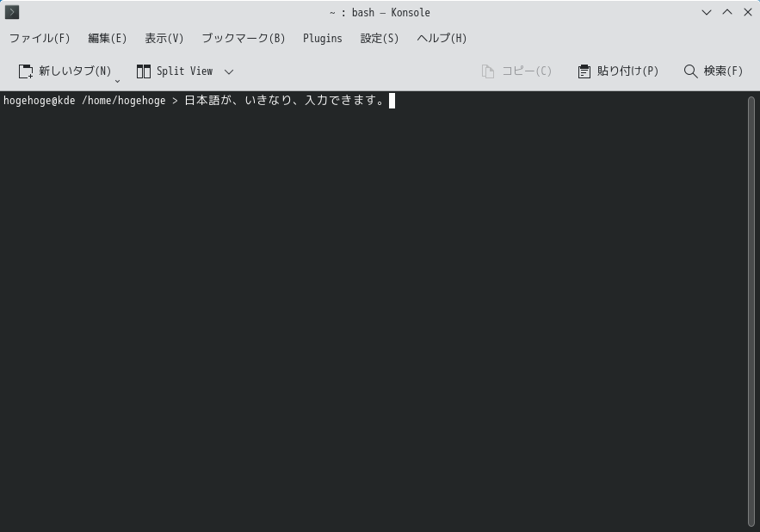
Task: Click the path /home/hogehoge in prompt
Action: coord(124,101)
